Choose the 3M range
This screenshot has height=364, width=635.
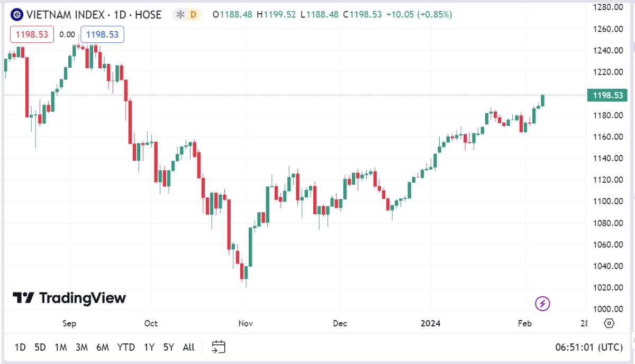[x=81, y=348]
